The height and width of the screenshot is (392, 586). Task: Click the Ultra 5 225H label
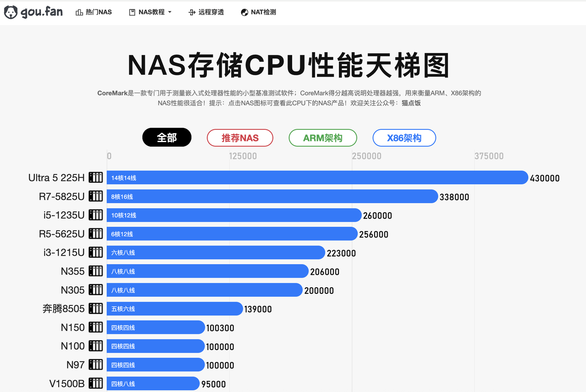57,177
